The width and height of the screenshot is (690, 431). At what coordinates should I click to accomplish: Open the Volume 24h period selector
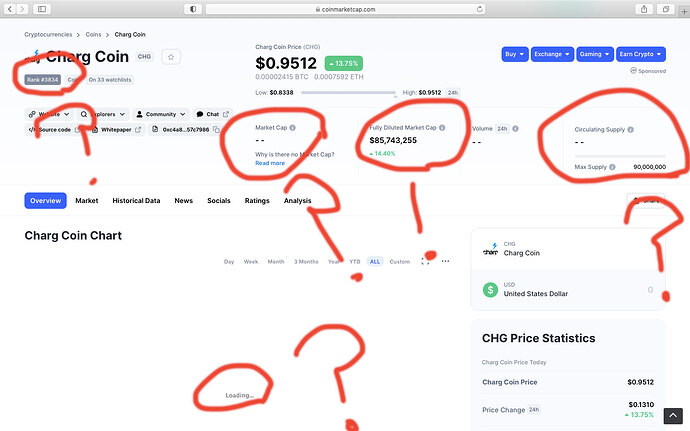pos(502,129)
